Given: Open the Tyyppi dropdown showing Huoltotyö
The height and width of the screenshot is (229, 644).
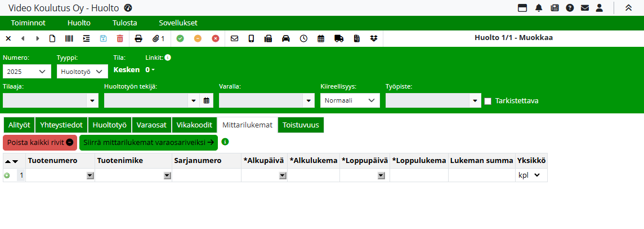Looking at the screenshot, I should (x=83, y=72).
